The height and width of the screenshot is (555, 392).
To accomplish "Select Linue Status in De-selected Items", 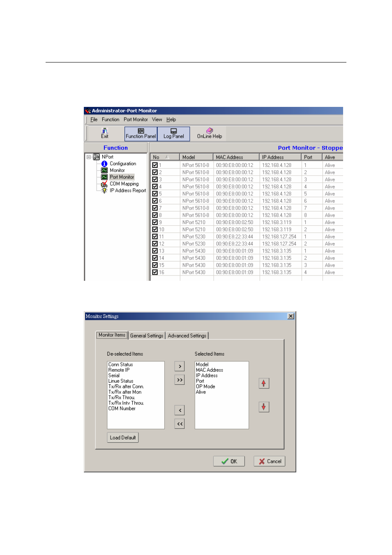I will point(121,381).
